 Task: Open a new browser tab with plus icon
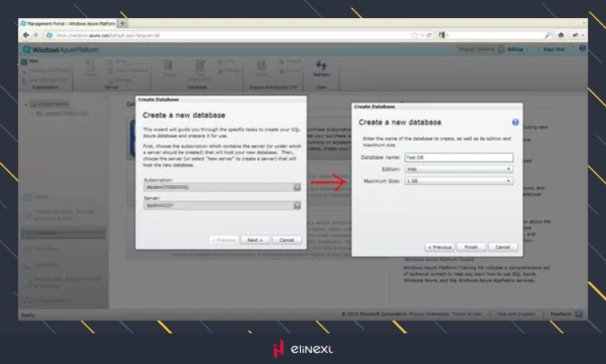[x=122, y=24]
